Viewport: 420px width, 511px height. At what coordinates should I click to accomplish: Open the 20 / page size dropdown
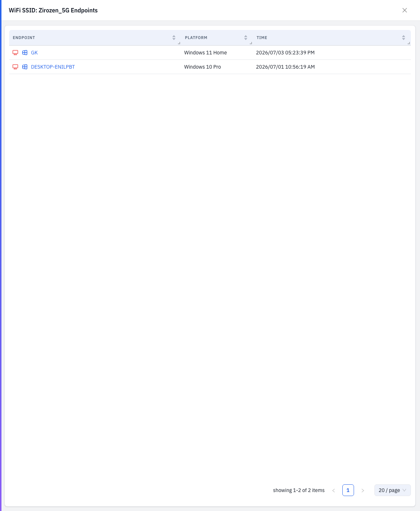(x=393, y=490)
